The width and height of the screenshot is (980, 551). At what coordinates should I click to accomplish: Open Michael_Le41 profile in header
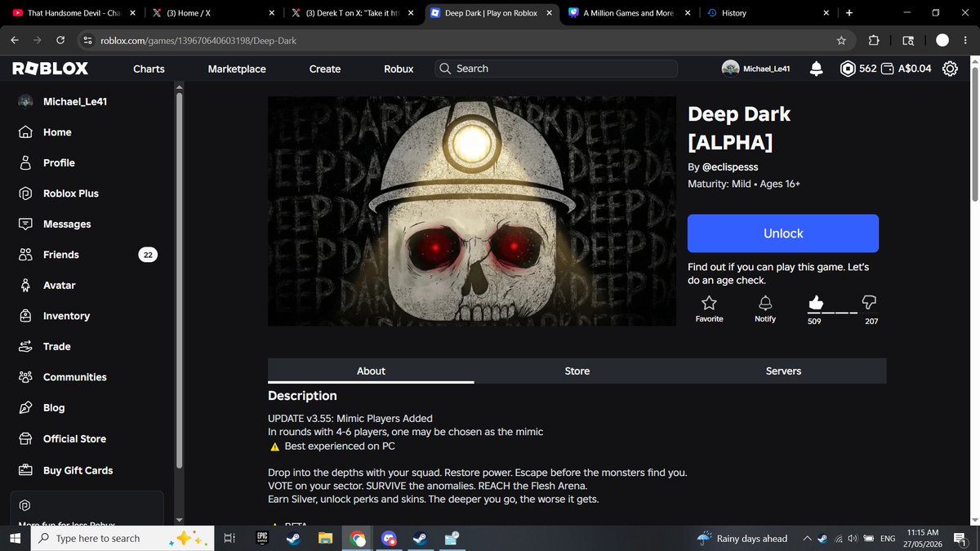tap(756, 69)
